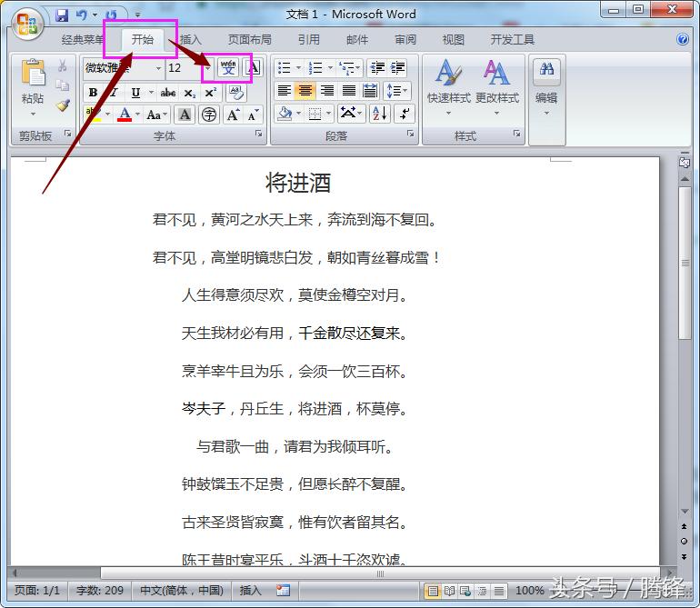Open Paragraph dialog launcher in 段落 group
Viewport: 700px width, 608px height.
tap(410, 134)
